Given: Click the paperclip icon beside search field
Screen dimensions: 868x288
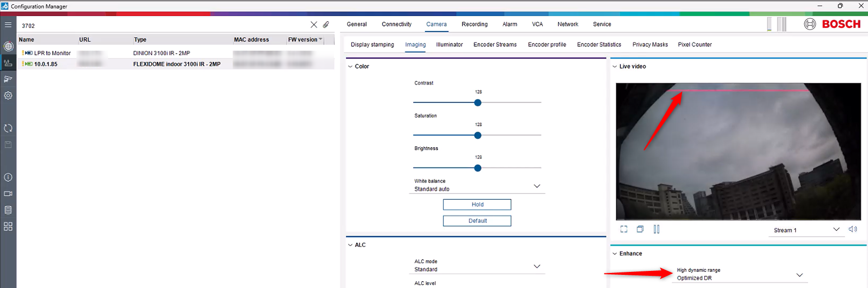Looking at the screenshot, I should (x=326, y=25).
